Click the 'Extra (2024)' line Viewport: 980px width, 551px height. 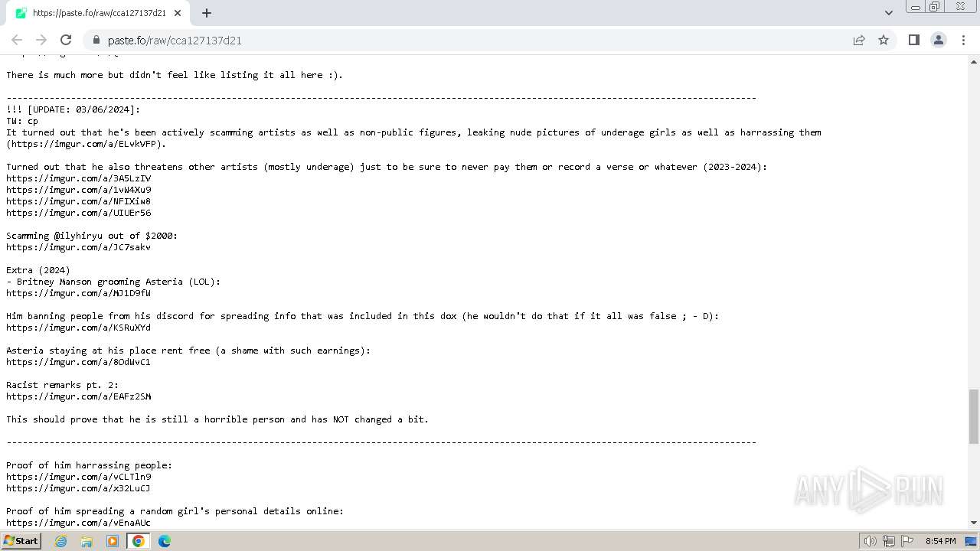click(x=38, y=270)
